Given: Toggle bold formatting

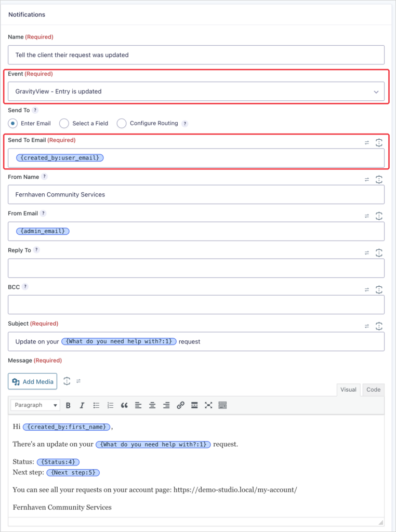Looking at the screenshot, I should click(68, 405).
